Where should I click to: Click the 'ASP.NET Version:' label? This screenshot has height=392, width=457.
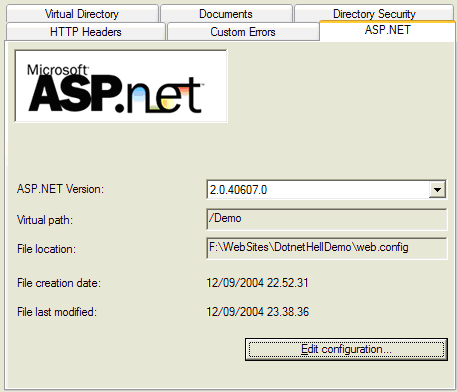pos(60,189)
